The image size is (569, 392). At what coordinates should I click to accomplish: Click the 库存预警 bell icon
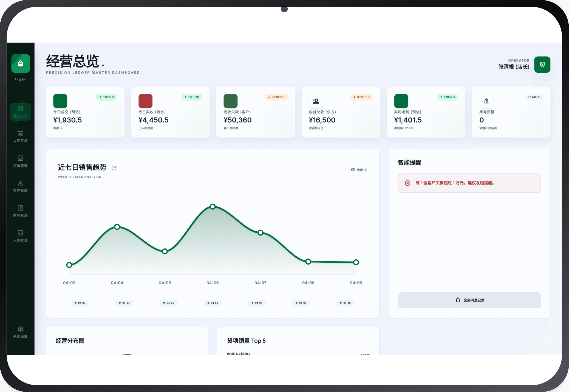(486, 101)
